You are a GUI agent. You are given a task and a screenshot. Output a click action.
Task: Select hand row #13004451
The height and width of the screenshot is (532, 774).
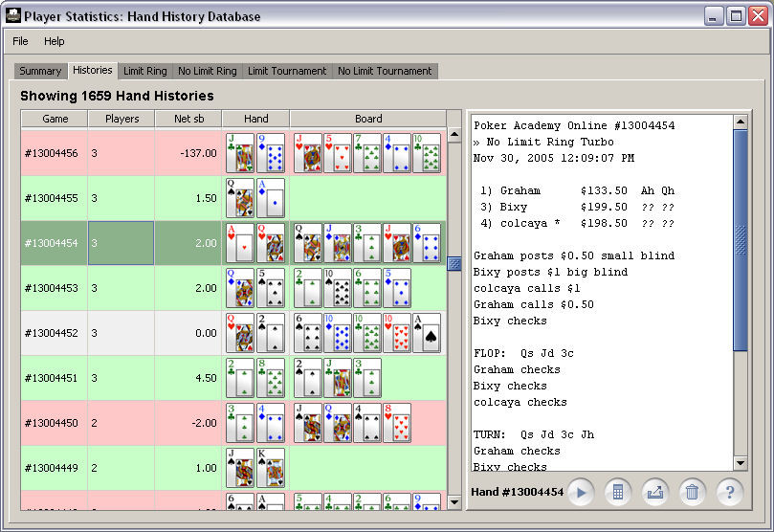click(x=234, y=378)
